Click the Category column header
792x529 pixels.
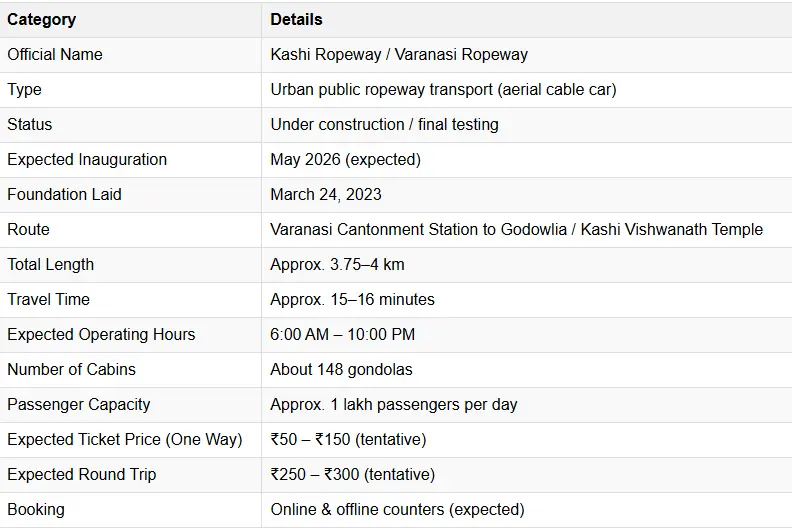[x=41, y=19]
